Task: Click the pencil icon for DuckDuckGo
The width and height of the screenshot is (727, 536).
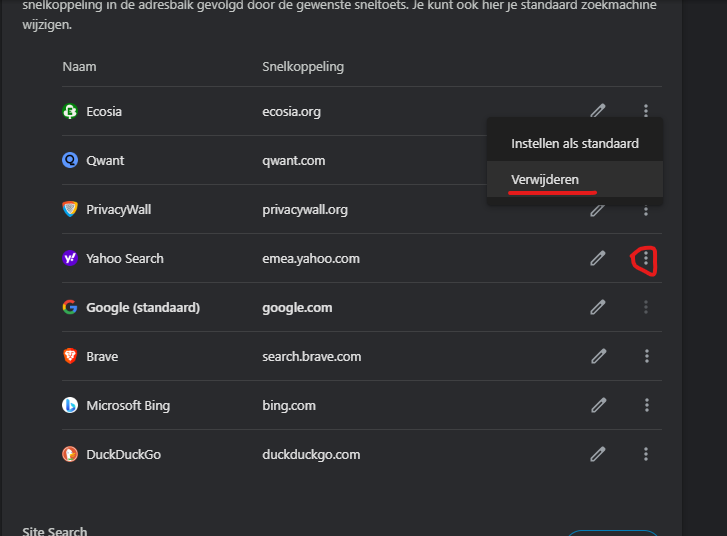Action: pos(598,454)
